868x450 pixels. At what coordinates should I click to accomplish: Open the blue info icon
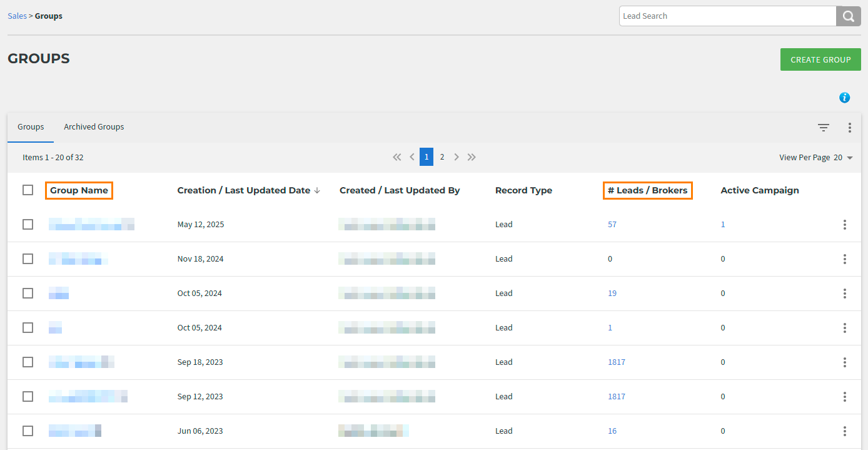(x=845, y=98)
